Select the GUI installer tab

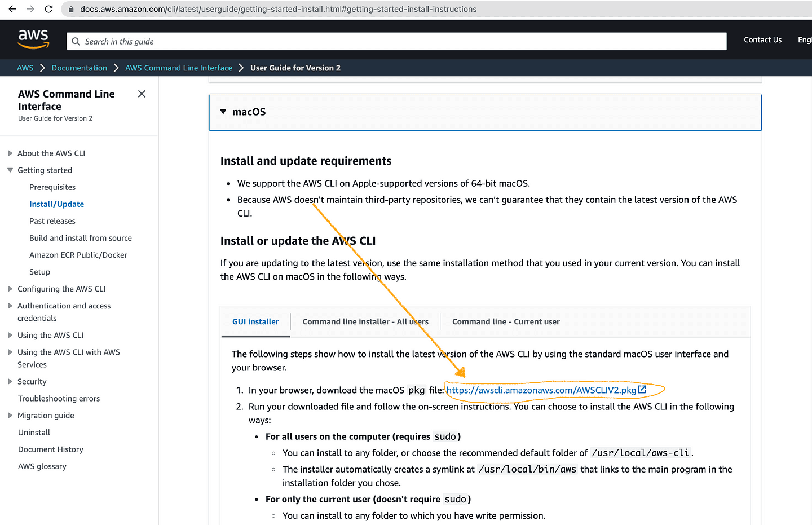click(255, 321)
